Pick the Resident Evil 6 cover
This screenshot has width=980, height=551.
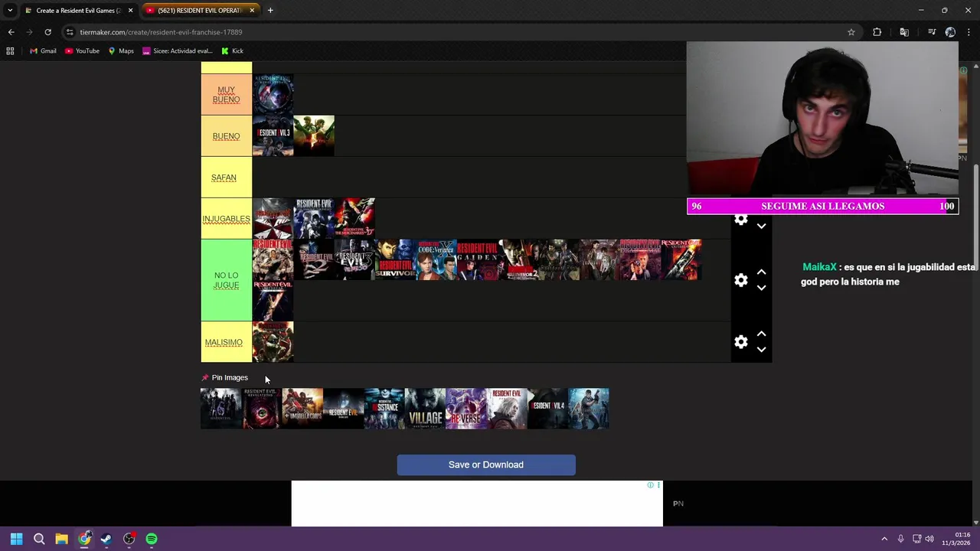click(x=220, y=409)
